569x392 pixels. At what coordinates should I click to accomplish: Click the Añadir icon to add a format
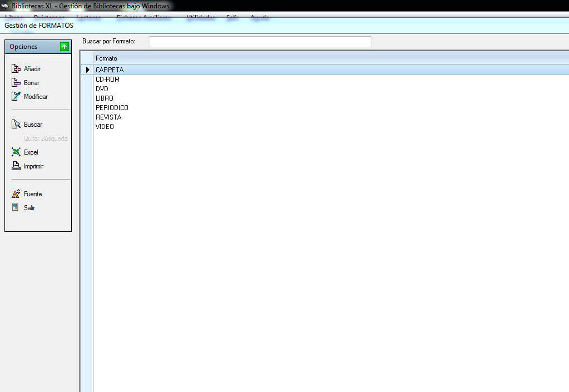pyautogui.click(x=16, y=69)
